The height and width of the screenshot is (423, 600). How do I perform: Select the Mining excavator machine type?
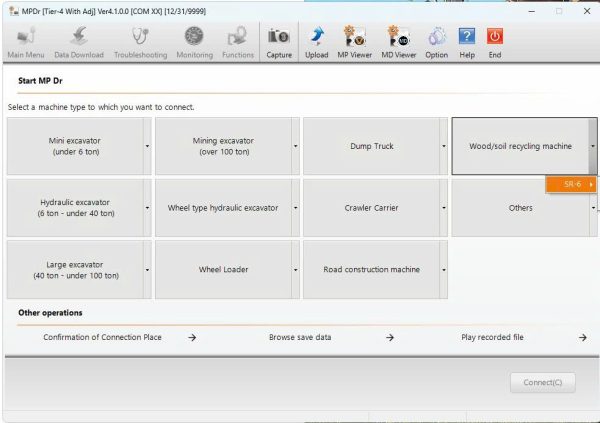pyautogui.click(x=223, y=146)
